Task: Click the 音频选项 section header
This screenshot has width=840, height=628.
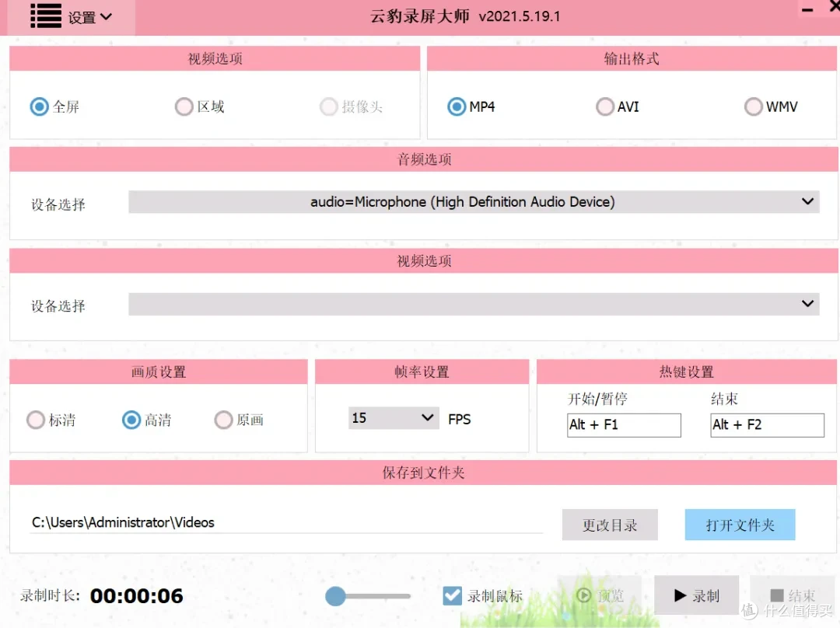Action: pos(424,159)
